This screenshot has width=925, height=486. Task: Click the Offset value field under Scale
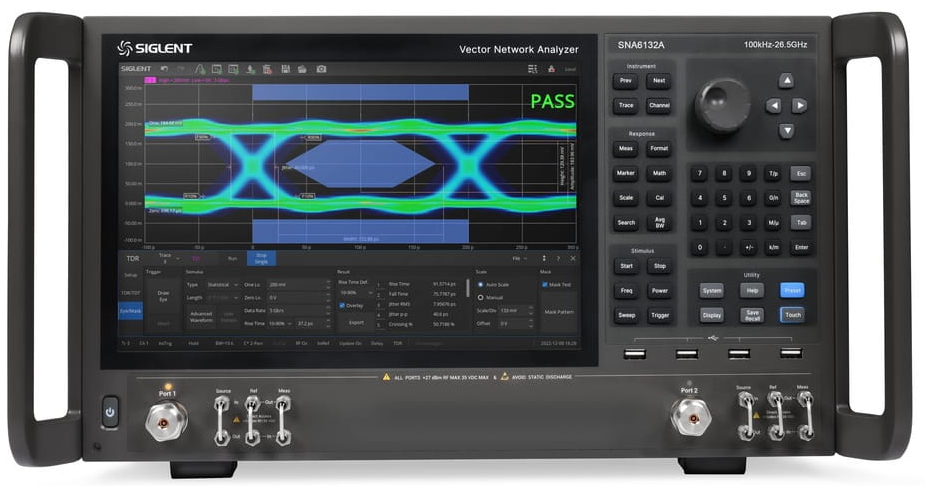point(513,323)
